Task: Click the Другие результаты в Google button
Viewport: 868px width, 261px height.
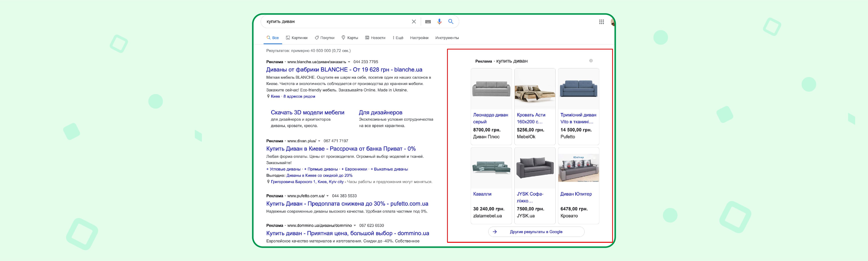Action: (536, 232)
